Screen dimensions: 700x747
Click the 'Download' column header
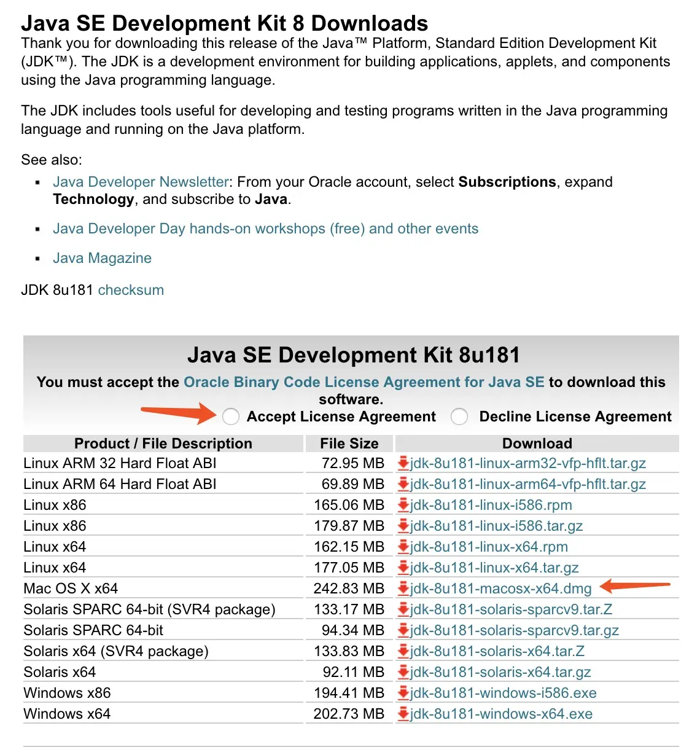(537, 444)
